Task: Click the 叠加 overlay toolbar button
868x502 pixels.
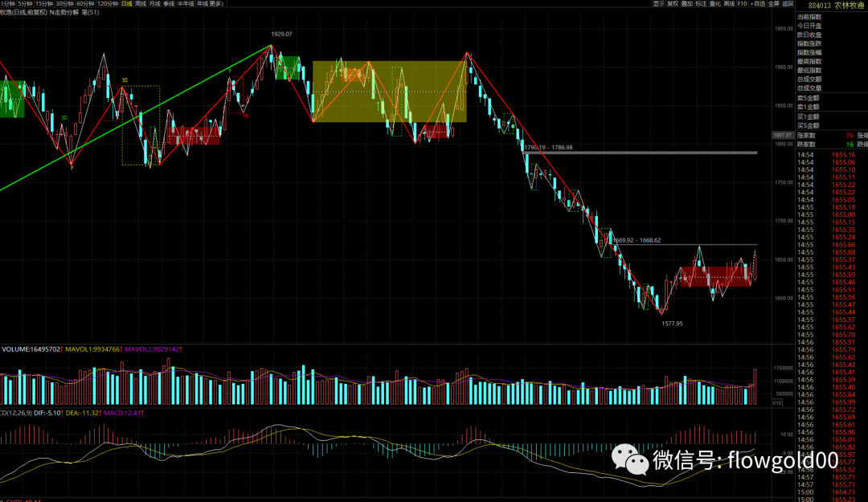Action: pyautogui.click(x=687, y=4)
